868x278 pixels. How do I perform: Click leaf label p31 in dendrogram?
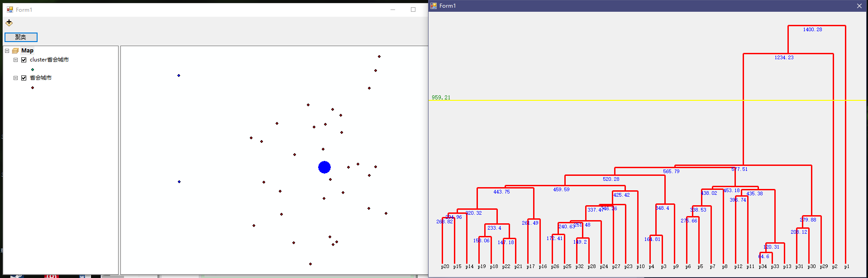coord(799,266)
